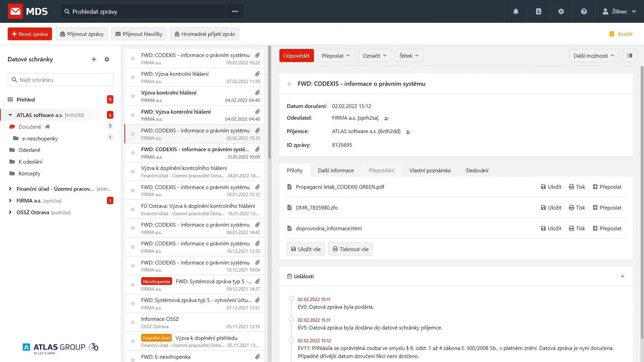Switch to the Přílohy tab
644x362 pixels.
click(295, 170)
